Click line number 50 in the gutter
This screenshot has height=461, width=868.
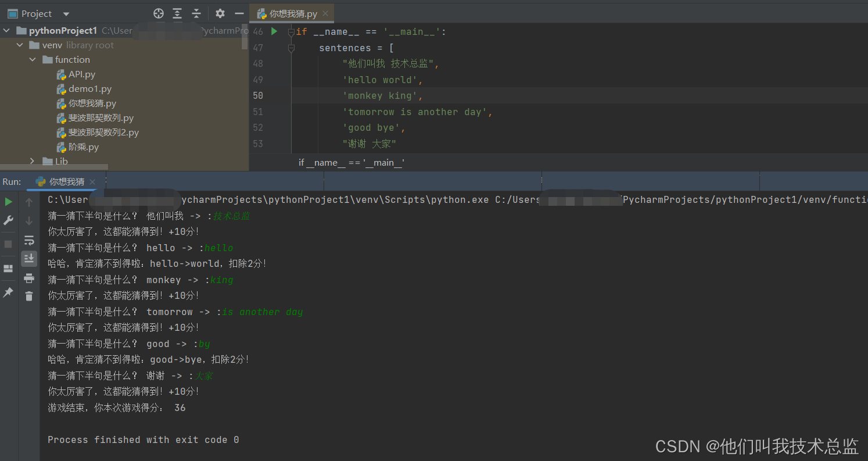coord(258,95)
